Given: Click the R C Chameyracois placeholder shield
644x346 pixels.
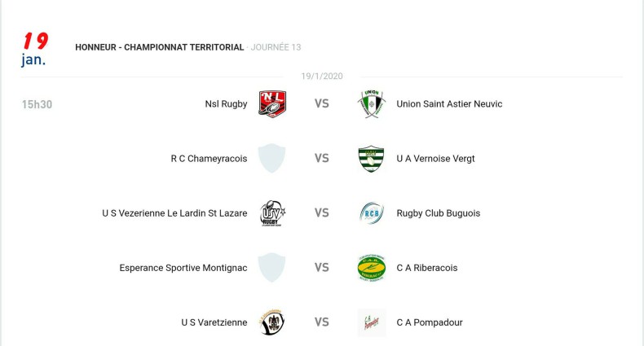Looking at the screenshot, I should pyautogui.click(x=272, y=159).
